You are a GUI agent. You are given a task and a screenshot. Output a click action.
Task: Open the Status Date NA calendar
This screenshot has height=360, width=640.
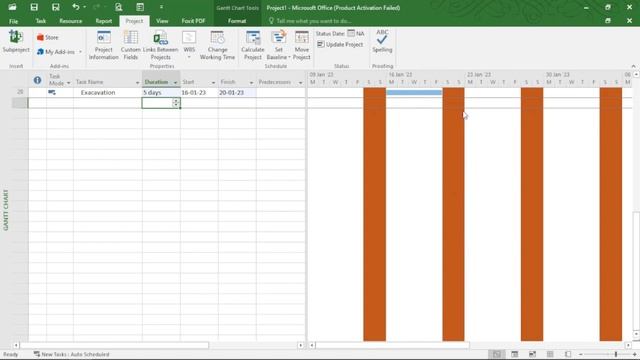click(356, 33)
